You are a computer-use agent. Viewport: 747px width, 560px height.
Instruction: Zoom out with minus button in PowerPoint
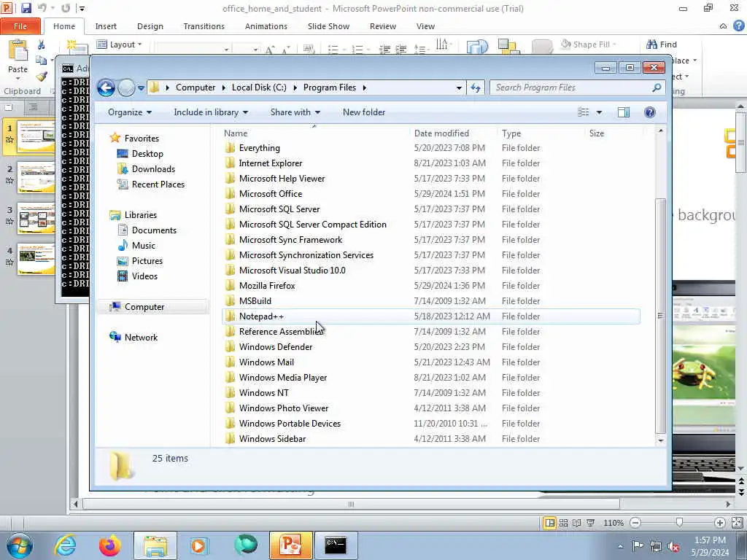pyautogui.click(x=635, y=523)
